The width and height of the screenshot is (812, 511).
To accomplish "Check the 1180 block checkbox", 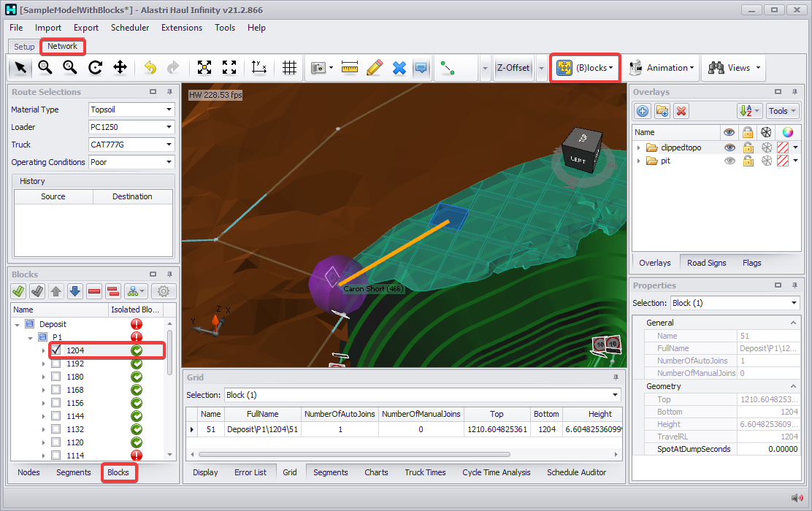I will tap(55, 377).
